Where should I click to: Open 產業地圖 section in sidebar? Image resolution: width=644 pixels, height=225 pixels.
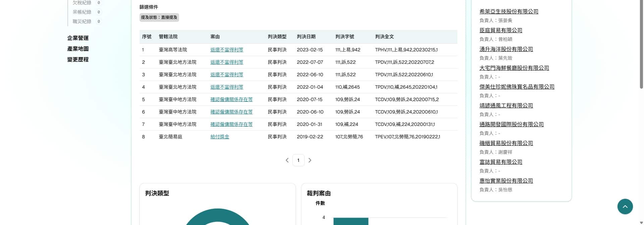click(78, 49)
